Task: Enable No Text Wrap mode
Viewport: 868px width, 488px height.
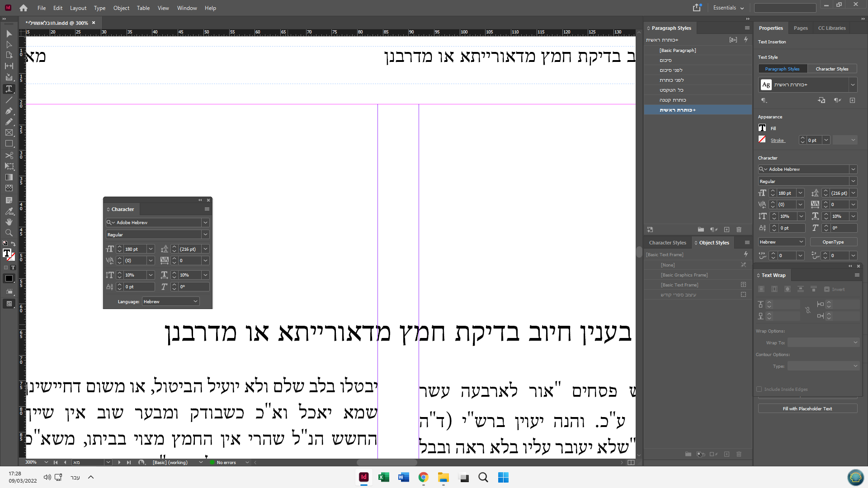Action: 761,289
